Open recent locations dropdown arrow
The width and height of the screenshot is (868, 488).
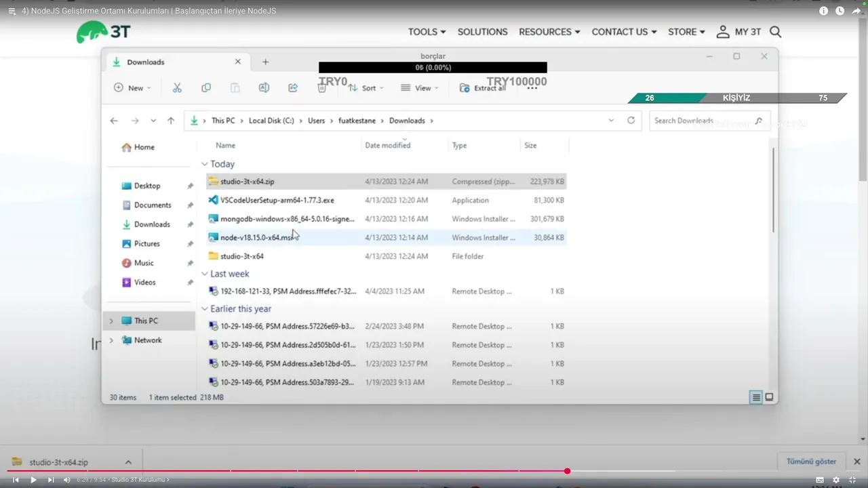tap(153, 121)
